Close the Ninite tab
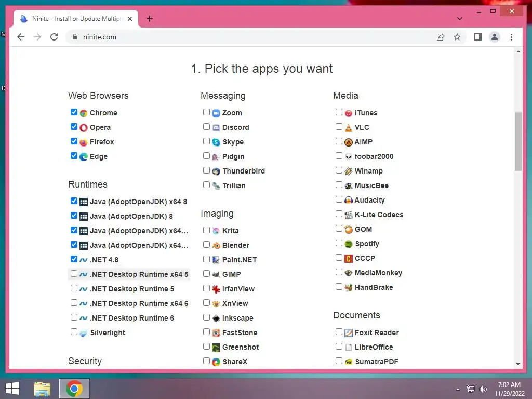This screenshot has width=532, height=399. (129, 19)
